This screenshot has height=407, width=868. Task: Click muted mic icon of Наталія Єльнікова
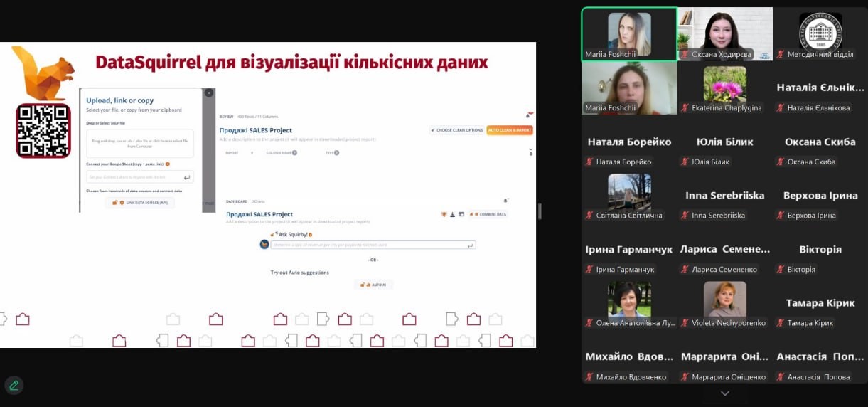click(781, 108)
